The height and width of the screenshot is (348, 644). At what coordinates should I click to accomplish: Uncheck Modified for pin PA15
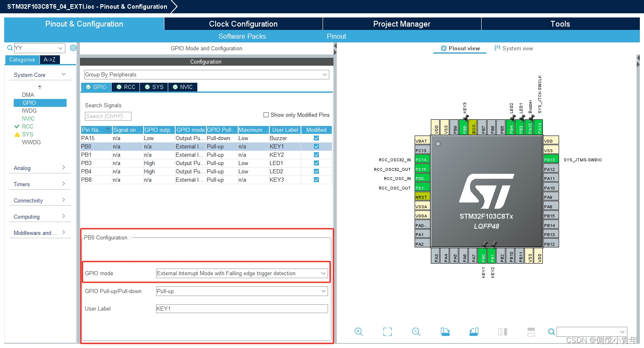click(x=316, y=138)
